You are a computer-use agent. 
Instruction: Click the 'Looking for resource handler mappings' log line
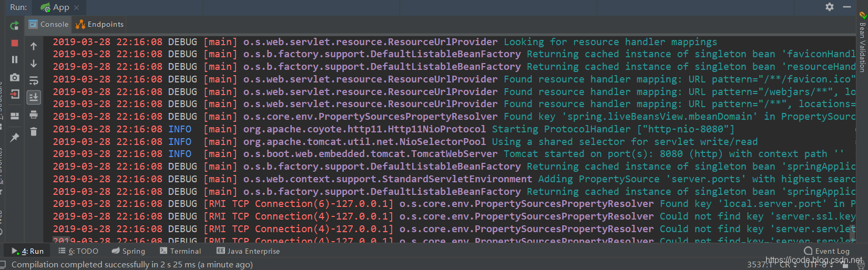(385, 41)
